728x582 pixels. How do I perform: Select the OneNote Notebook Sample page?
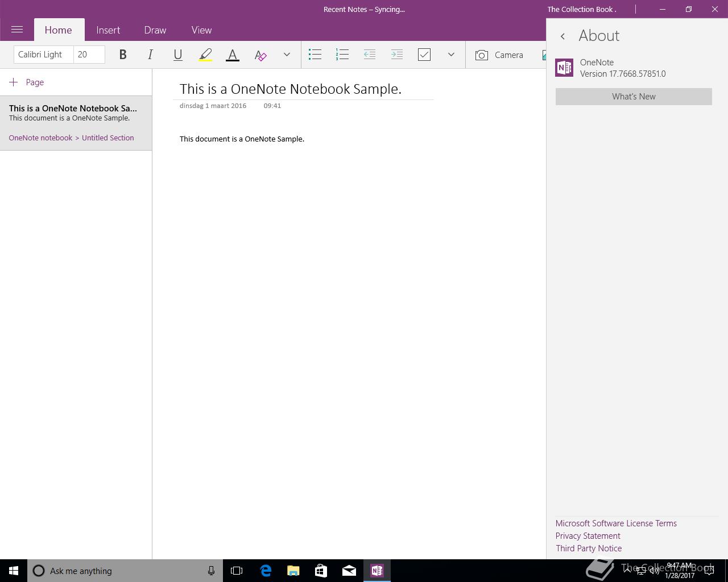point(76,123)
